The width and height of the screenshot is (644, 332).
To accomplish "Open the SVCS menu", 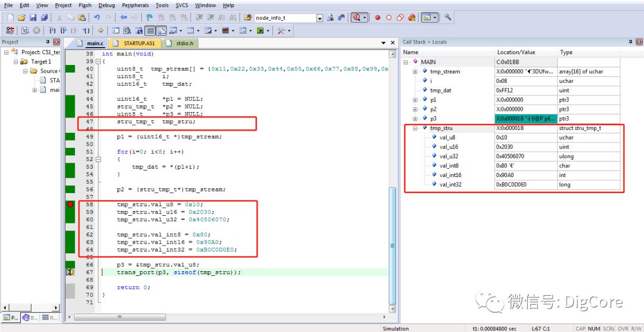I will 182,5.
